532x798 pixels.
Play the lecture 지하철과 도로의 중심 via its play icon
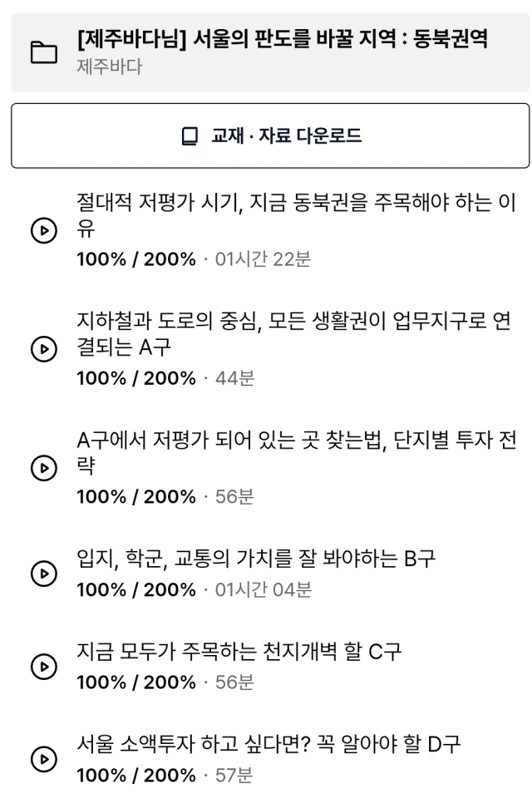[44, 349]
